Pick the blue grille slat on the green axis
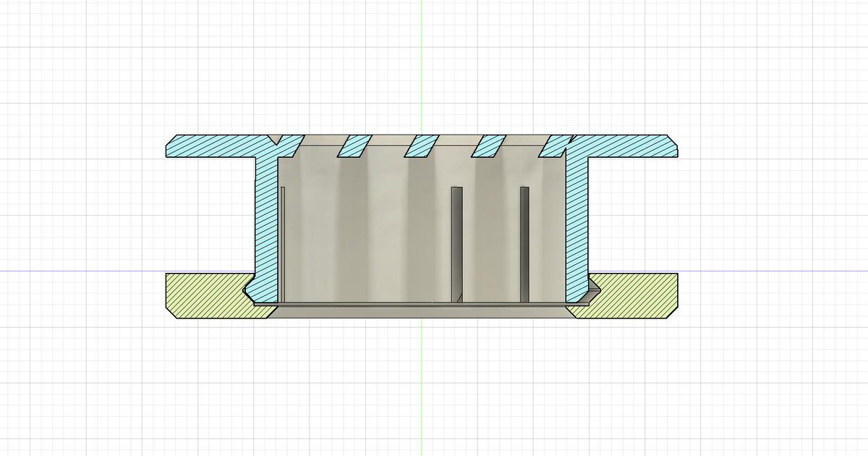The height and width of the screenshot is (456, 868). click(x=420, y=146)
